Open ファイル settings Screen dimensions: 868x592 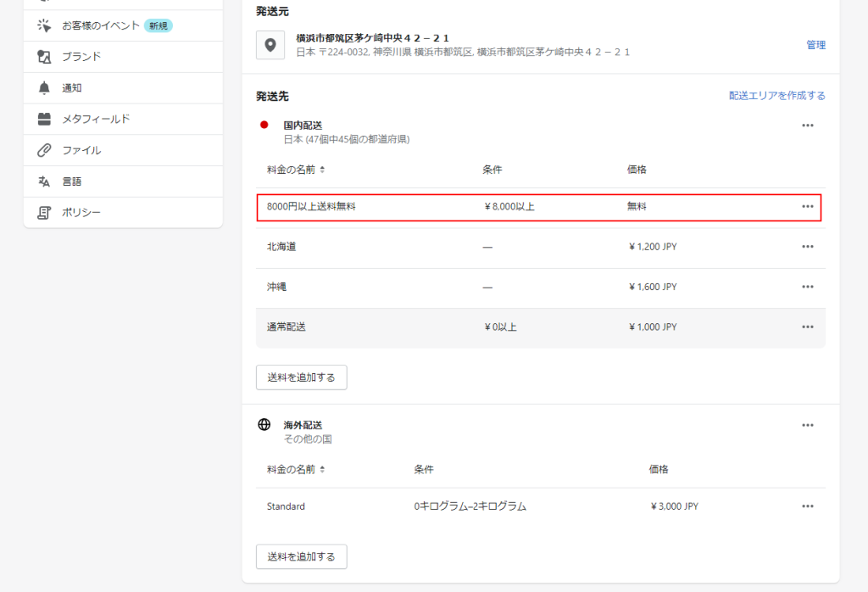(x=123, y=150)
